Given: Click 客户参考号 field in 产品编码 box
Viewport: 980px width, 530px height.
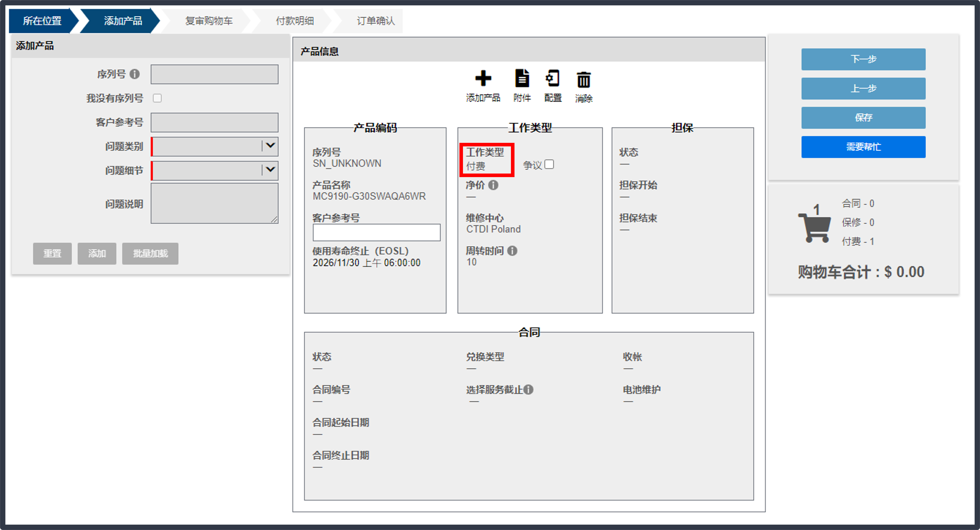Looking at the screenshot, I should point(377,232).
